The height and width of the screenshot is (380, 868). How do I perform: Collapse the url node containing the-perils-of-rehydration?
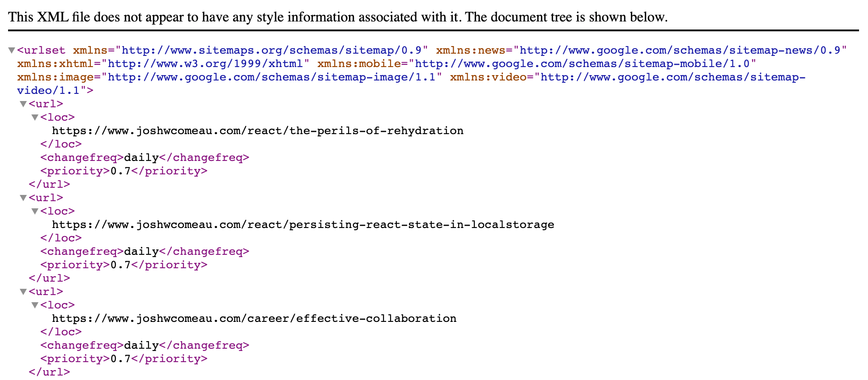click(23, 104)
